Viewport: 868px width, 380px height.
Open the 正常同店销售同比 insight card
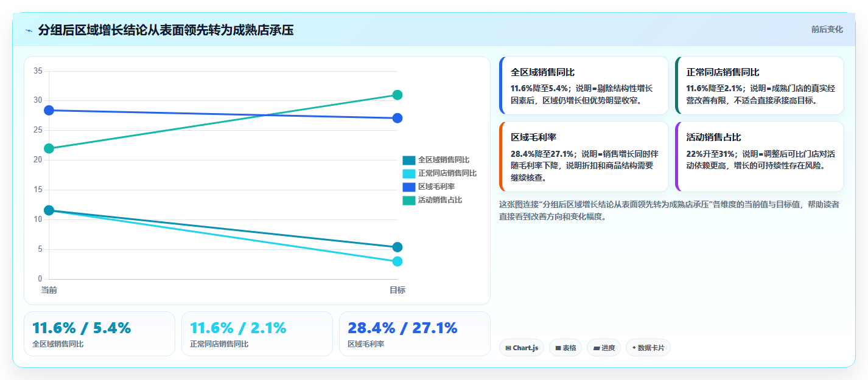760,85
